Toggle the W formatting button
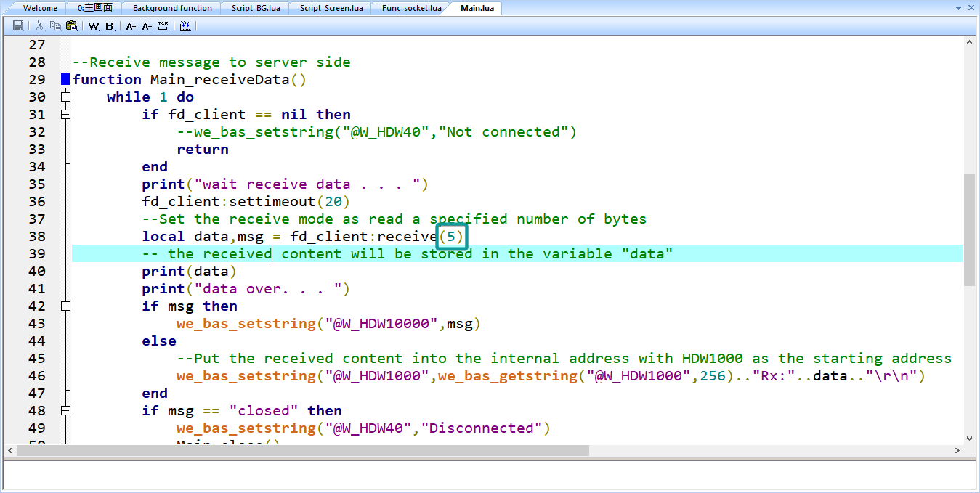This screenshot has height=493, width=980. pyautogui.click(x=93, y=25)
